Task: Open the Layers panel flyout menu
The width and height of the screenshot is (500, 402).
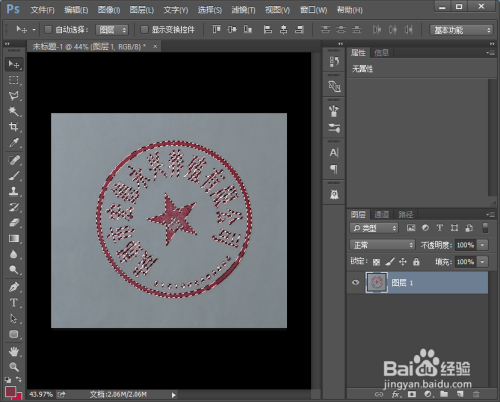Action: (490, 214)
